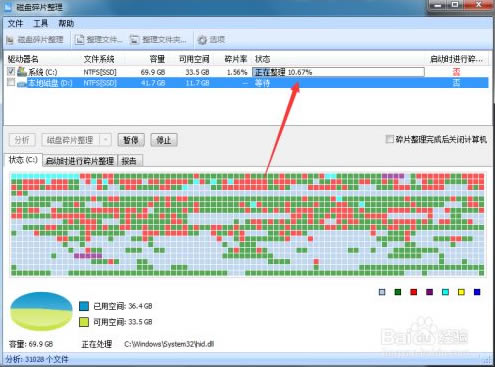Switch to 启动时进行碎片整理 tab

coord(80,161)
